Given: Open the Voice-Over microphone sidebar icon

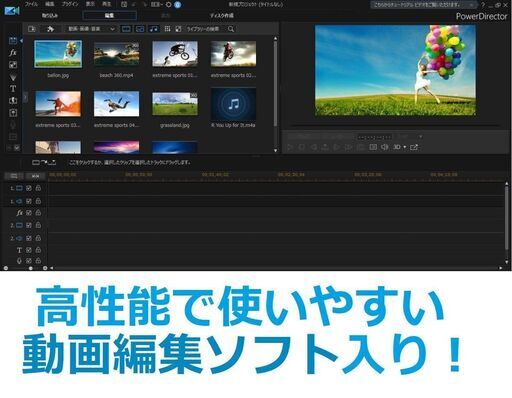Looking at the screenshot, I should click(x=13, y=125).
